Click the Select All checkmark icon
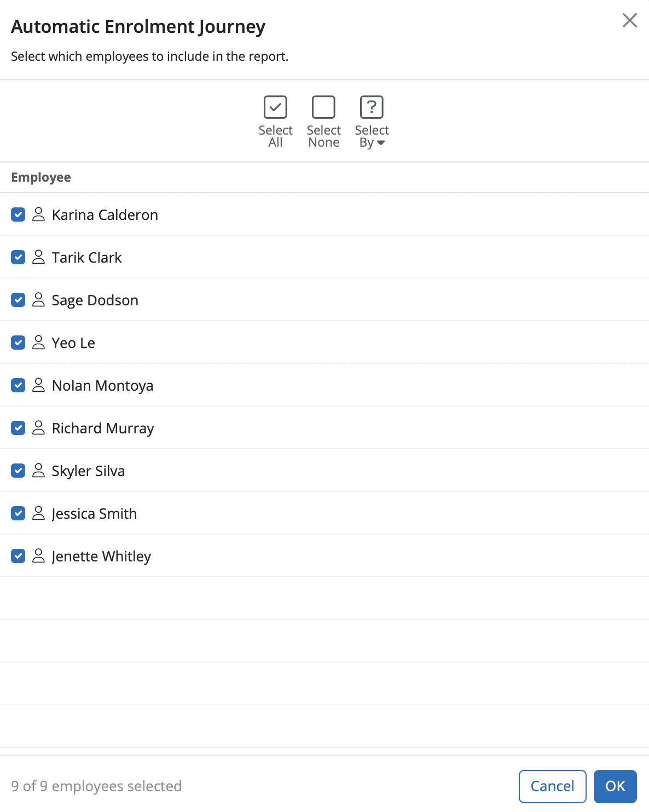This screenshot has height=812, width=649. [275, 107]
